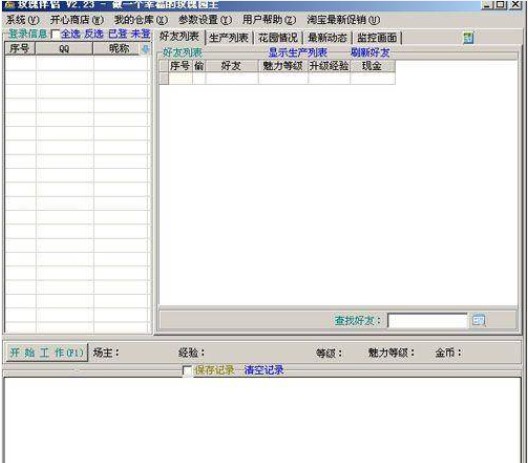
Task: Click the blue arrow icon beside 昵称 header
Action: [x=145, y=49]
